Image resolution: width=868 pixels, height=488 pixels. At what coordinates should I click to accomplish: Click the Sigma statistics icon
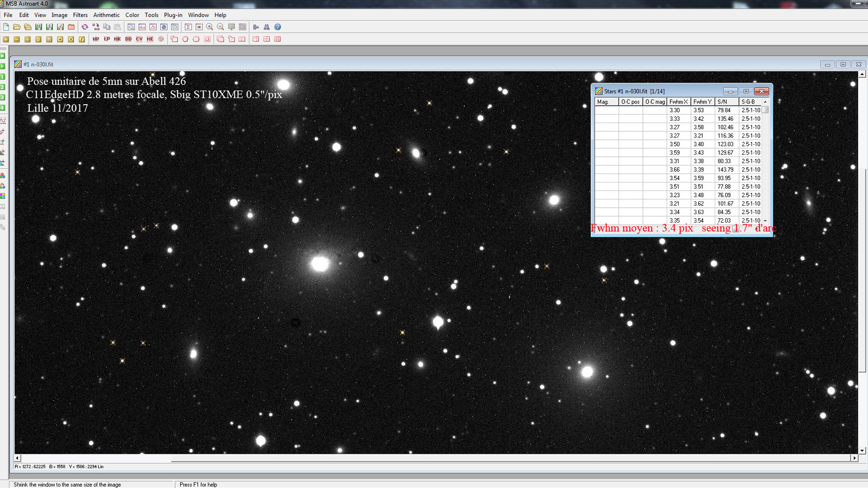click(x=188, y=27)
